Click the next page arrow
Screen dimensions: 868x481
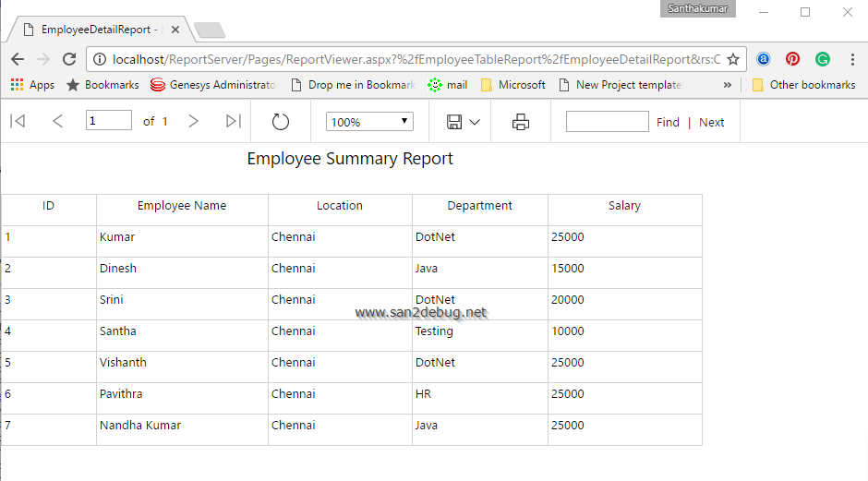pos(193,121)
